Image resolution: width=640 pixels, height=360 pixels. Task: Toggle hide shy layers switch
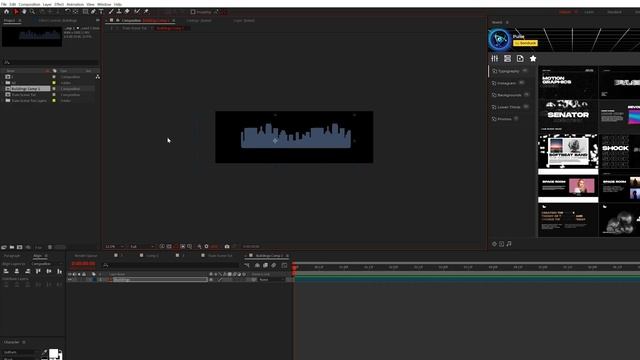tap(257, 265)
